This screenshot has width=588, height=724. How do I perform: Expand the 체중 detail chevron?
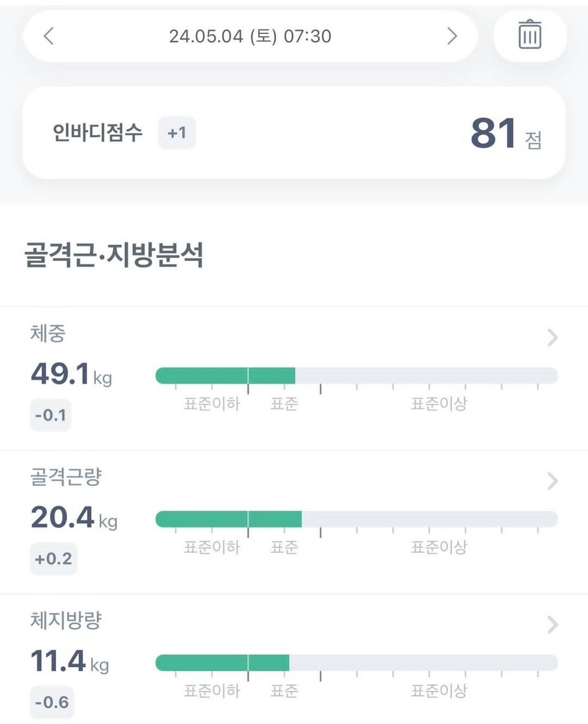[x=552, y=338]
